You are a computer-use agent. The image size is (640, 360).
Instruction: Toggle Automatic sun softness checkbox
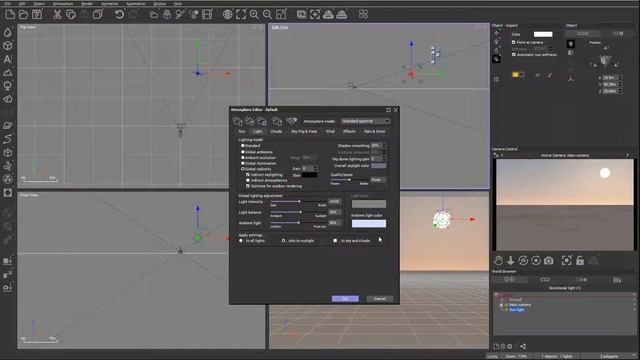[x=513, y=54]
